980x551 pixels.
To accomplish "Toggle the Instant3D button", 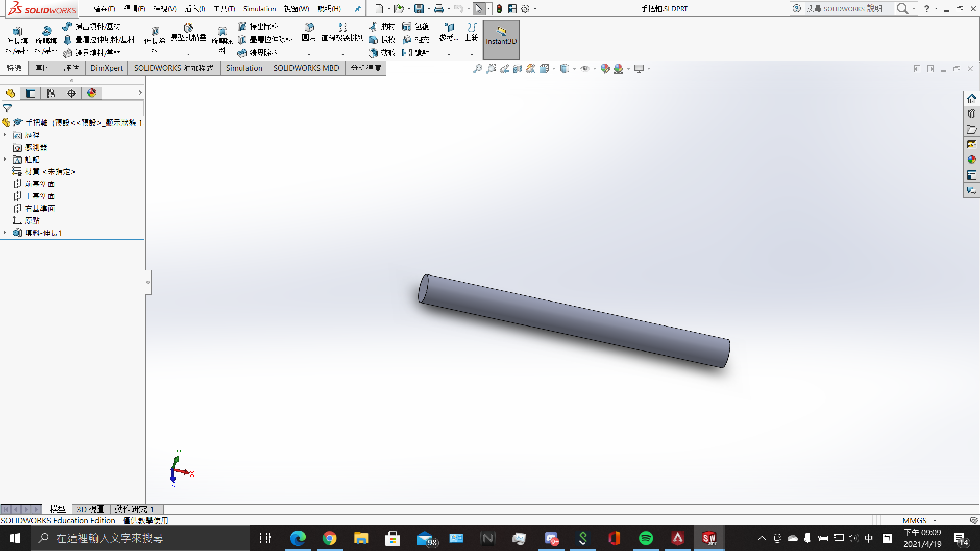I will (x=501, y=40).
